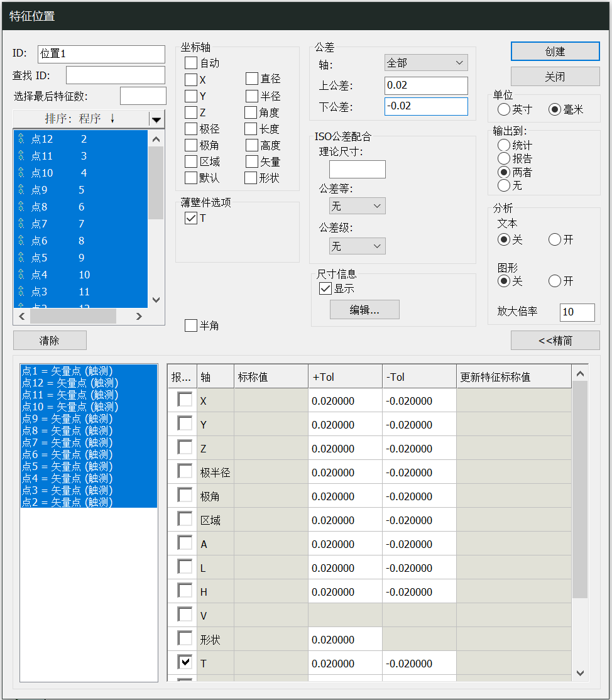Image resolution: width=612 pixels, height=700 pixels.
Task: Click the 创建 button
Action: point(554,51)
